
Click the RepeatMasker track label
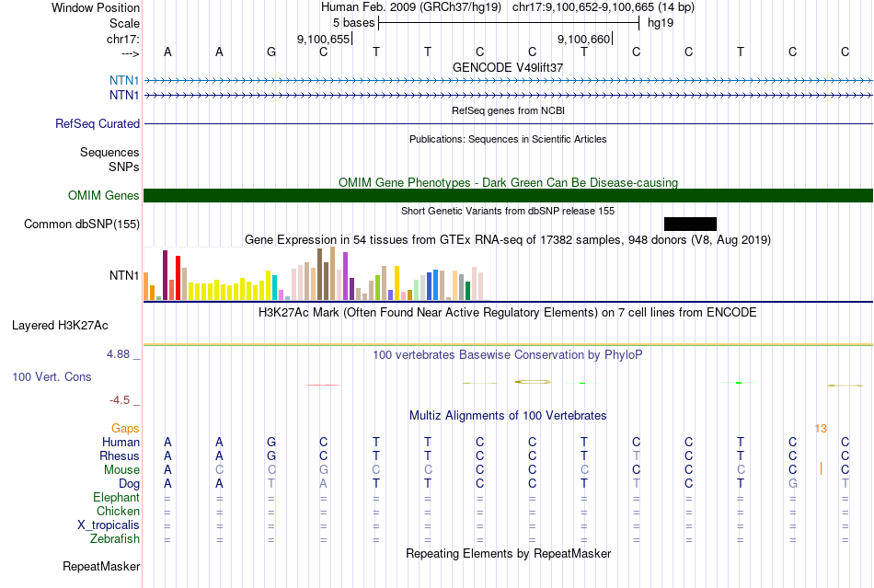coord(101,566)
